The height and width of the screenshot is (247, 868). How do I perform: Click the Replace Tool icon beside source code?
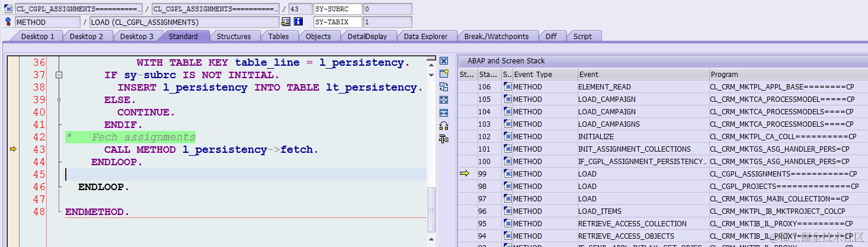444,86
